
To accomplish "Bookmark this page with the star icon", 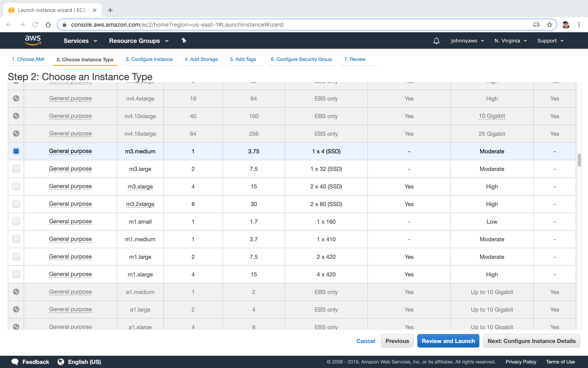I will (x=549, y=25).
